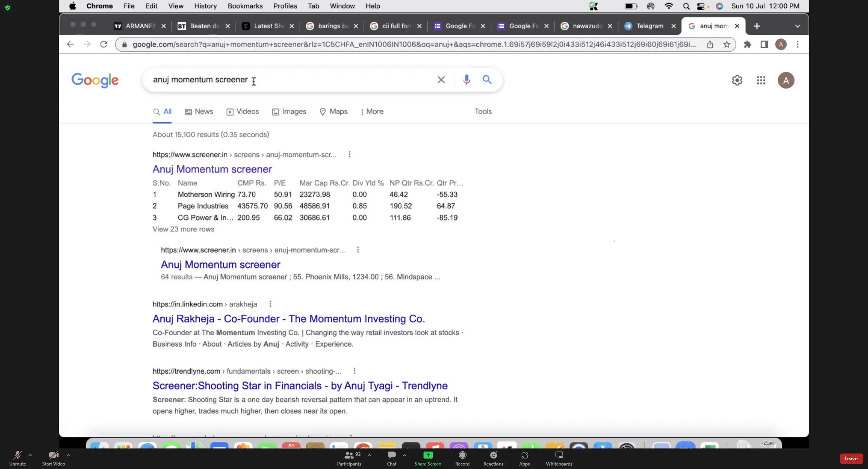The image size is (868, 469).
Task: Open options for the first screener.in result
Action: coord(349,154)
